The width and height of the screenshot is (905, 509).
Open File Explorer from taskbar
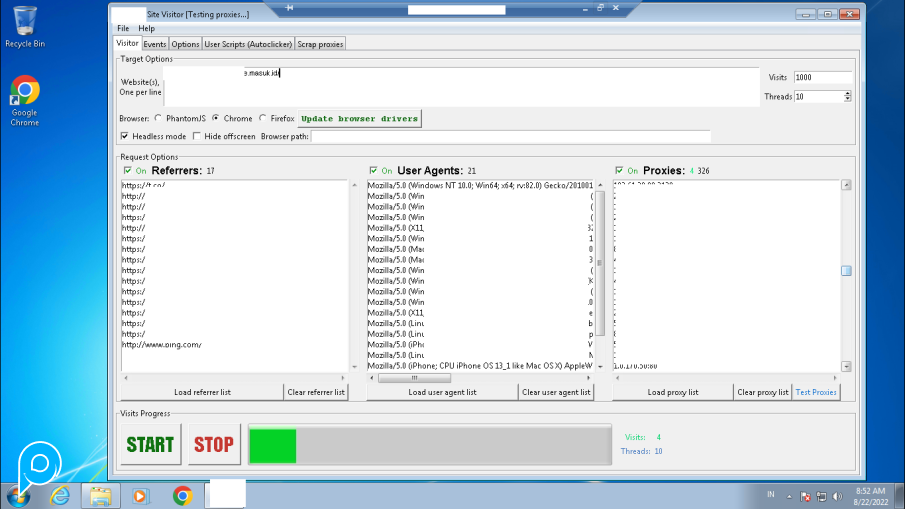(100, 495)
